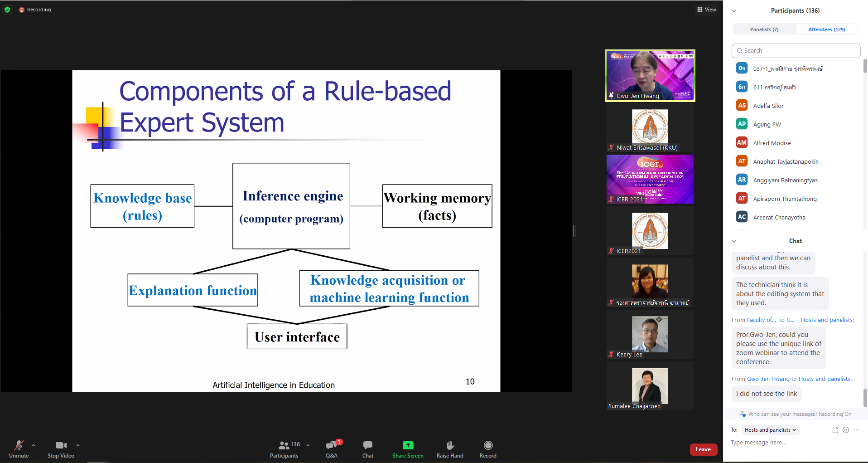The image size is (868, 463).
Task: Click the participant Search field
Action: 796,51
